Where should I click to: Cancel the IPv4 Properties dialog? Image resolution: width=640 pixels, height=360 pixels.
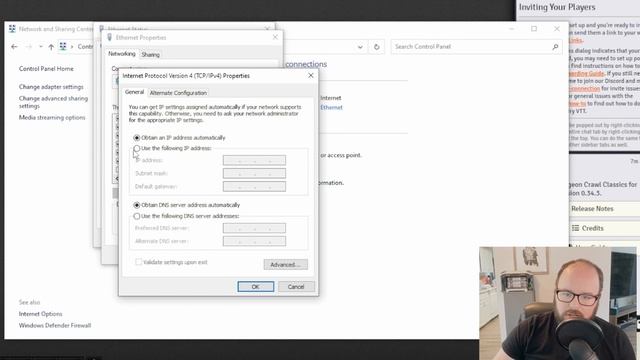coord(296,287)
